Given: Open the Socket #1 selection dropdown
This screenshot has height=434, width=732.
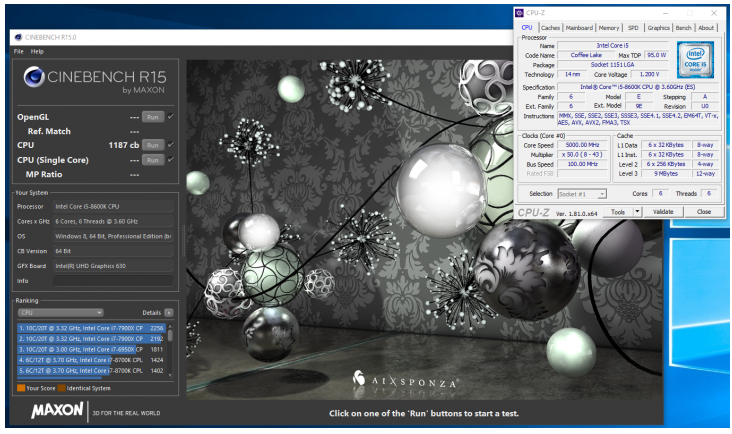Looking at the screenshot, I should point(581,193).
